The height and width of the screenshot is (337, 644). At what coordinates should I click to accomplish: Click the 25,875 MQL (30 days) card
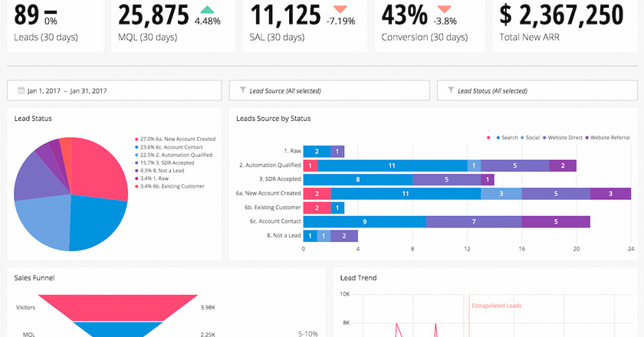click(x=173, y=25)
